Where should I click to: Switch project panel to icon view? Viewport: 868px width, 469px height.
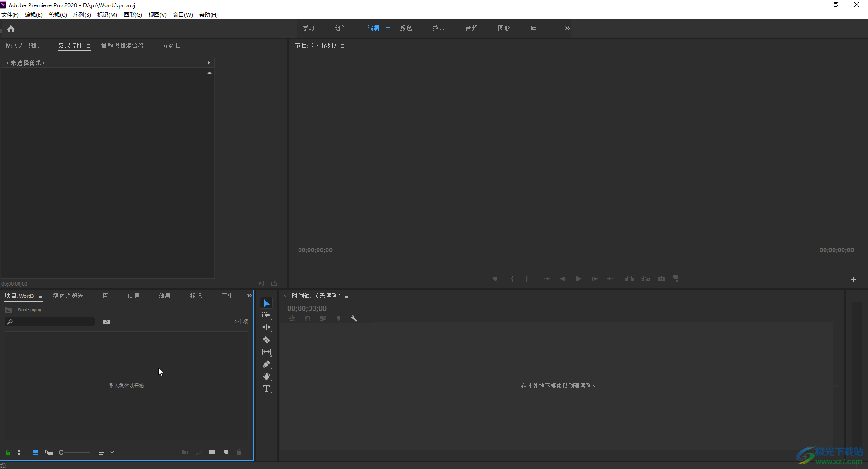[35, 452]
